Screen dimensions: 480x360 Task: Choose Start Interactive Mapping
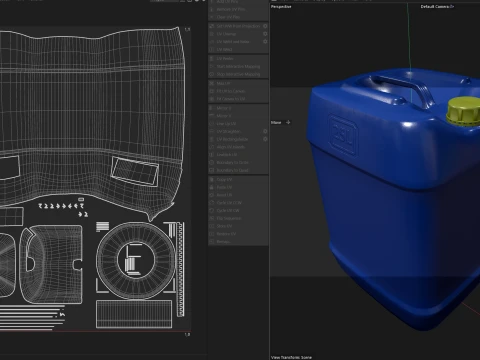point(238,66)
